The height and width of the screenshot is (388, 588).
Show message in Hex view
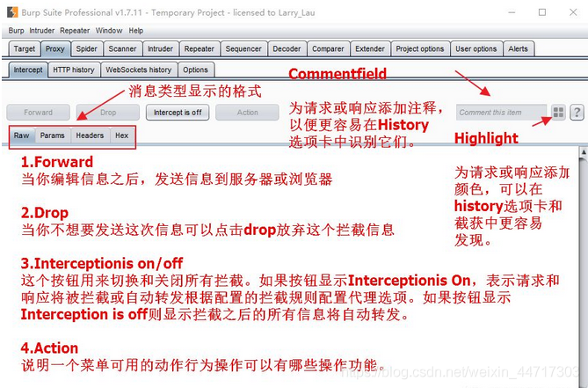[121, 135]
